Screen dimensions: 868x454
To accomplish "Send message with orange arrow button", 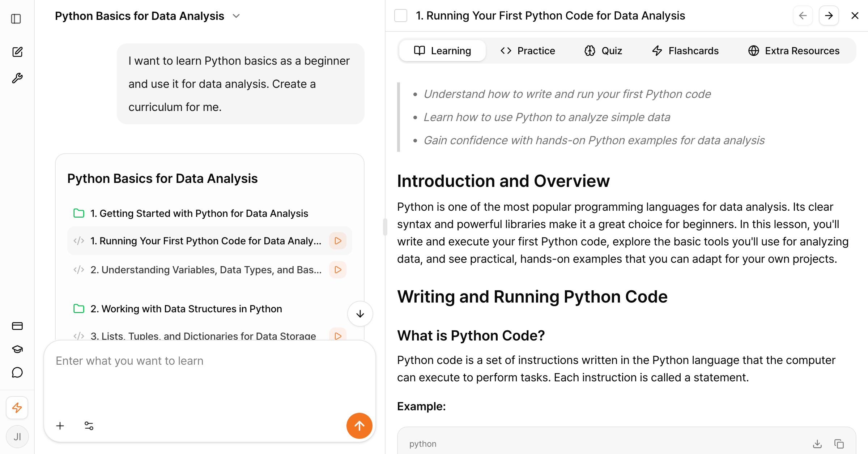I will click(359, 426).
